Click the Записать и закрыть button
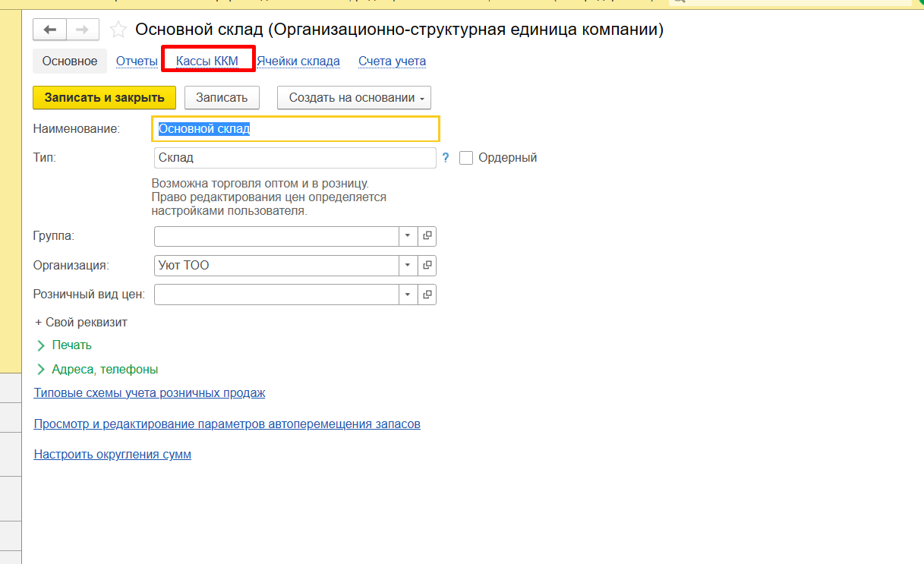Screen dimensions: 924x564 [104, 98]
